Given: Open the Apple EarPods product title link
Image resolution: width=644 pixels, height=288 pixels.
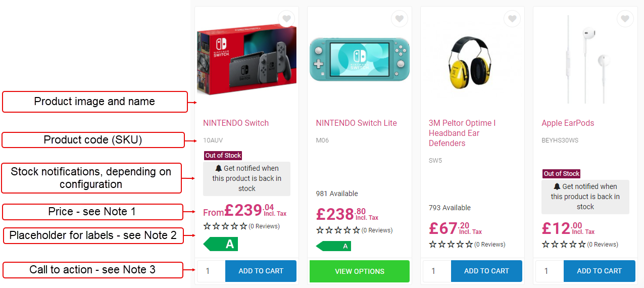Looking at the screenshot, I should coord(568,123).
